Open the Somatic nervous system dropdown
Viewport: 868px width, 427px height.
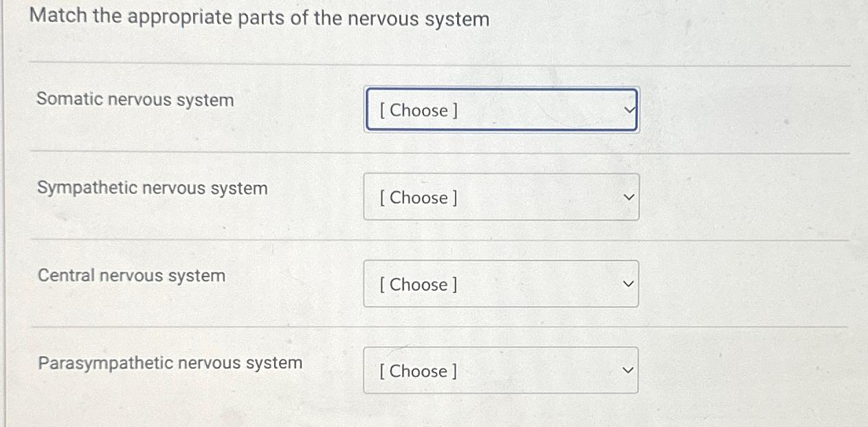pos(501,110)
